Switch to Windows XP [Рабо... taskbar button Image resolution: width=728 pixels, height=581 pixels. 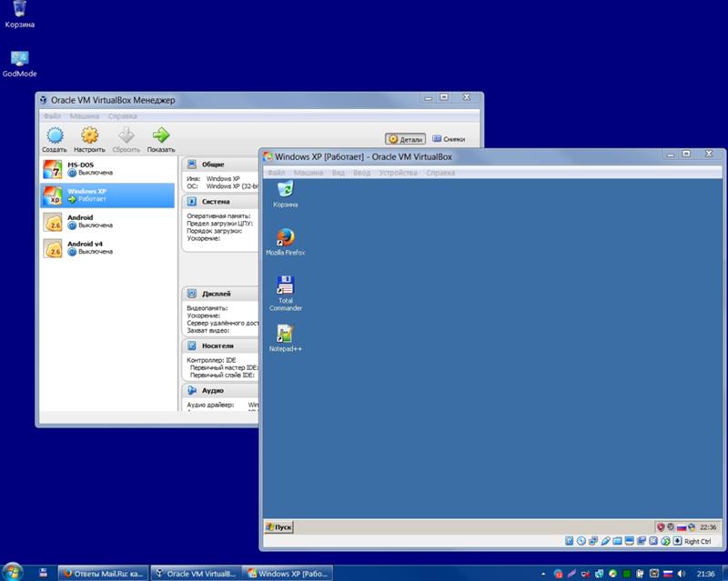pyautogui.click(x=288, y=573)
